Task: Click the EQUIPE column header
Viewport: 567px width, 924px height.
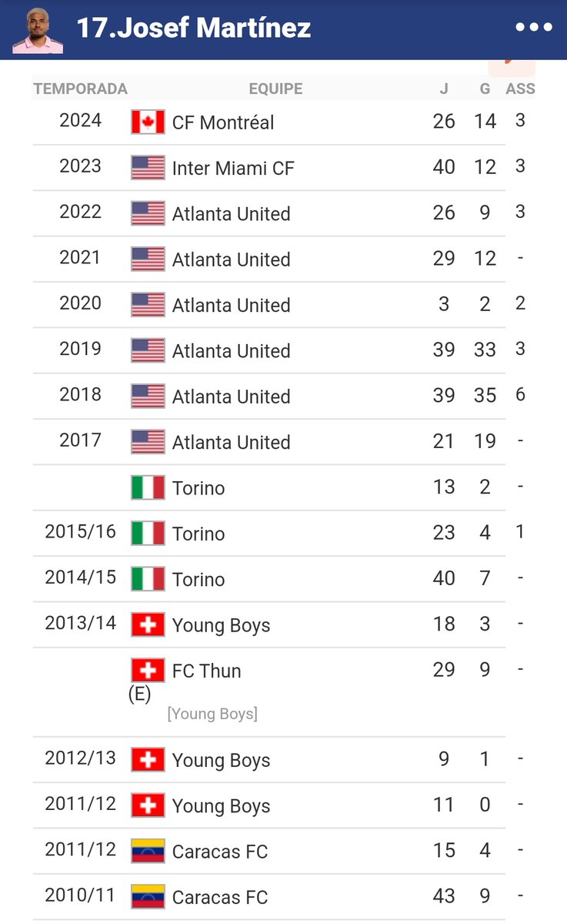Action: coord(275,89)
